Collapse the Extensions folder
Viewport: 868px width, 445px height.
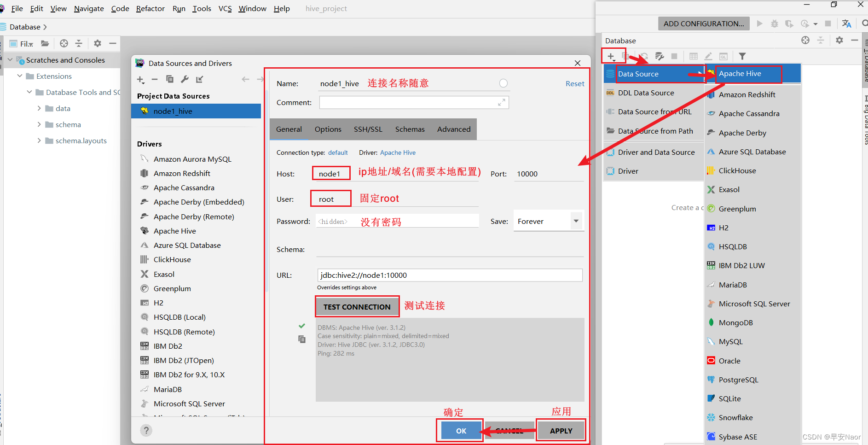[x=20, y=76]
